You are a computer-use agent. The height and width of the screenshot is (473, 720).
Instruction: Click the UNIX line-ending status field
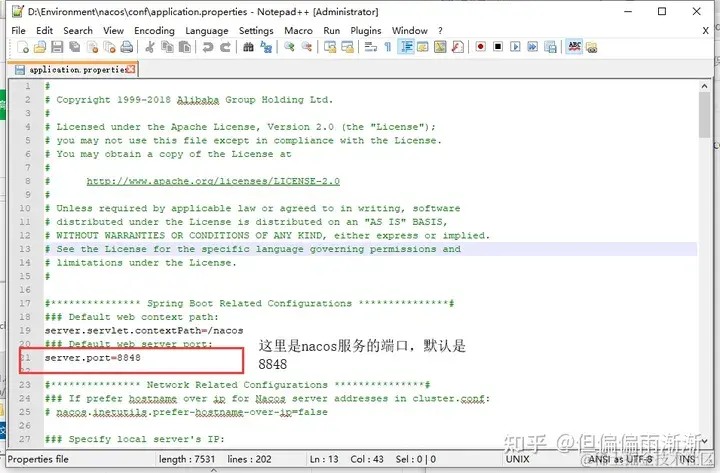point(518,459)
